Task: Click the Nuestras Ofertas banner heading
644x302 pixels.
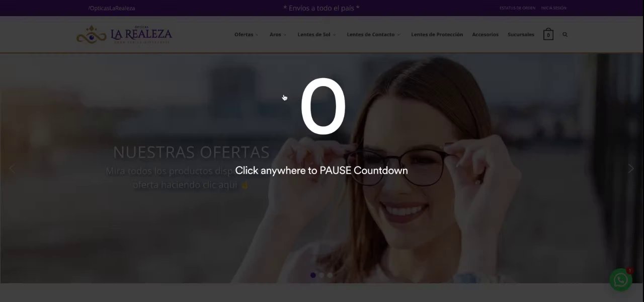Action: pyautogui.click(x=191, y=152)
